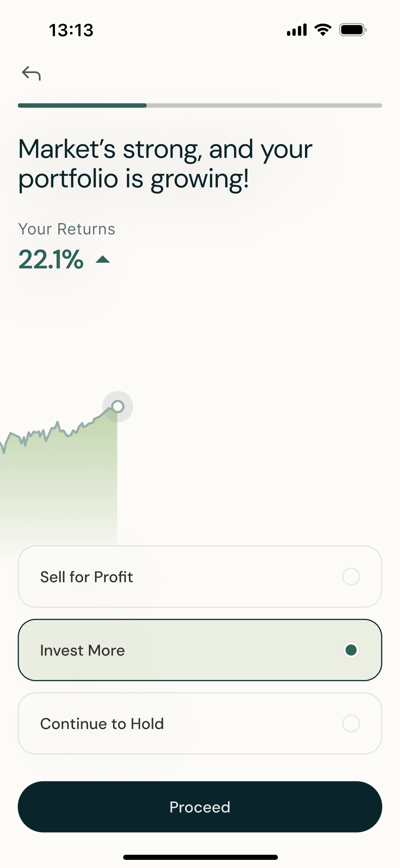This screenshot has height=868, width=400.
Task: Tap the Sell for Profit label
Action: click(87, 577)
